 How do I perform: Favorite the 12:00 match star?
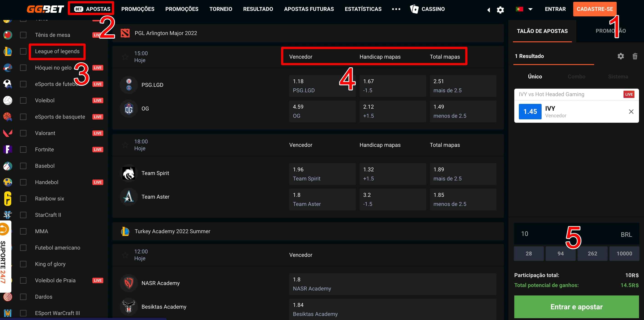(125, 255)
